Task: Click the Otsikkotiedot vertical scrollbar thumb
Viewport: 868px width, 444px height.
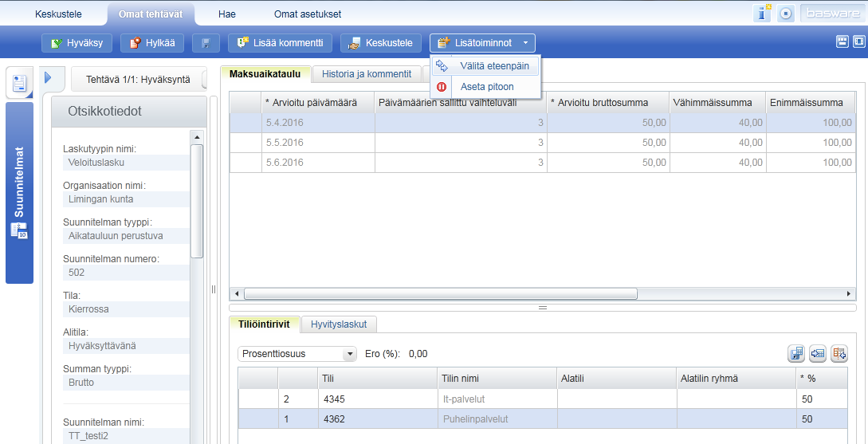Action: [197, 200]
